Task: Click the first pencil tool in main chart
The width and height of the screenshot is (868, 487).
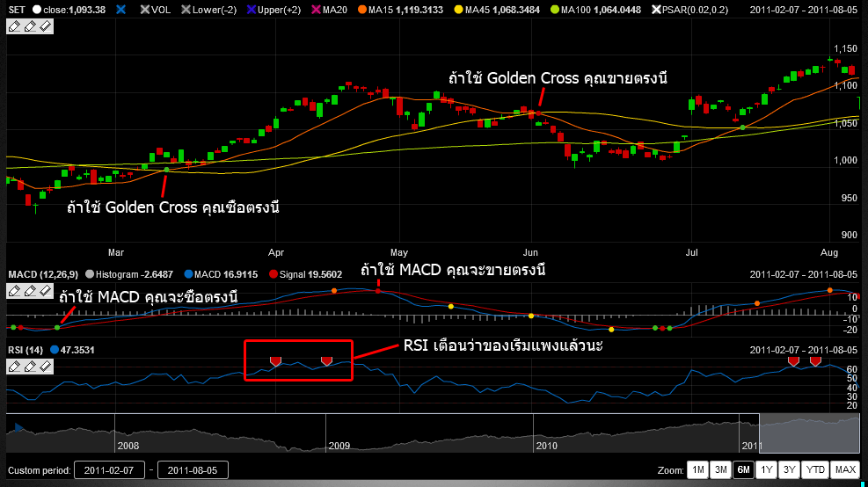Action: tap(14, 27)
